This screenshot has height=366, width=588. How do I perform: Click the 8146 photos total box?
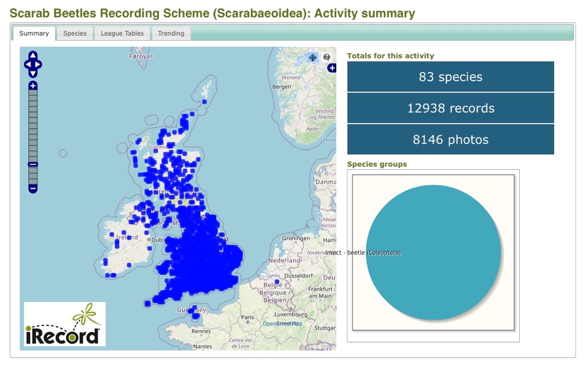coord(450,140)
